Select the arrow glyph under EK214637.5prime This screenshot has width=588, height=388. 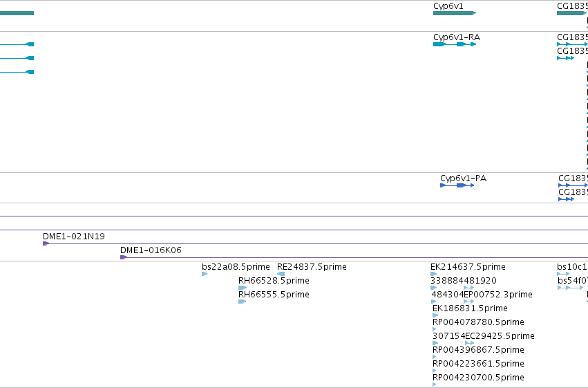(433, 274)
